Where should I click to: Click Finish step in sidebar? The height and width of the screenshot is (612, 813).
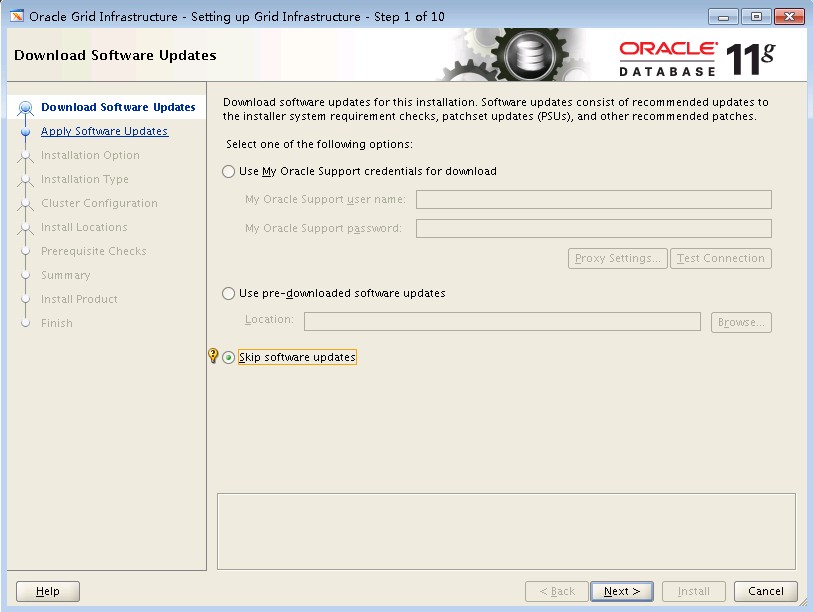[x=57, y=323]
